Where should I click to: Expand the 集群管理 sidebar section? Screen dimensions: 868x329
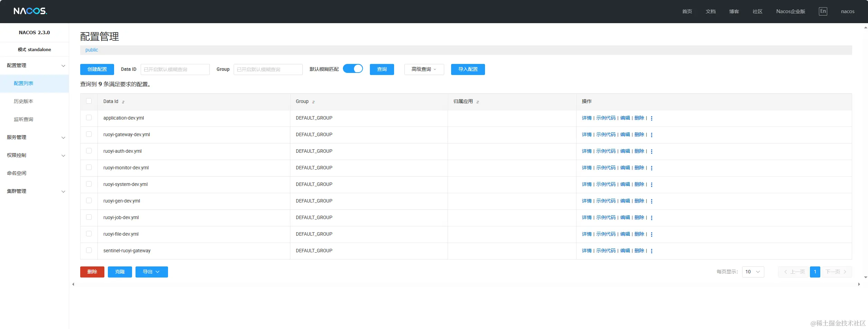(35, 191)
